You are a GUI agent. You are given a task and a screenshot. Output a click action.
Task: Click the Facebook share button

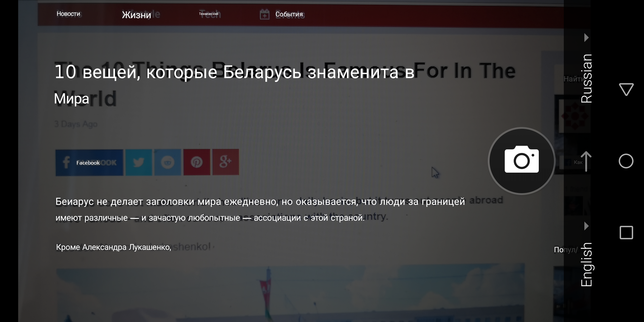(x=89, y=162)
